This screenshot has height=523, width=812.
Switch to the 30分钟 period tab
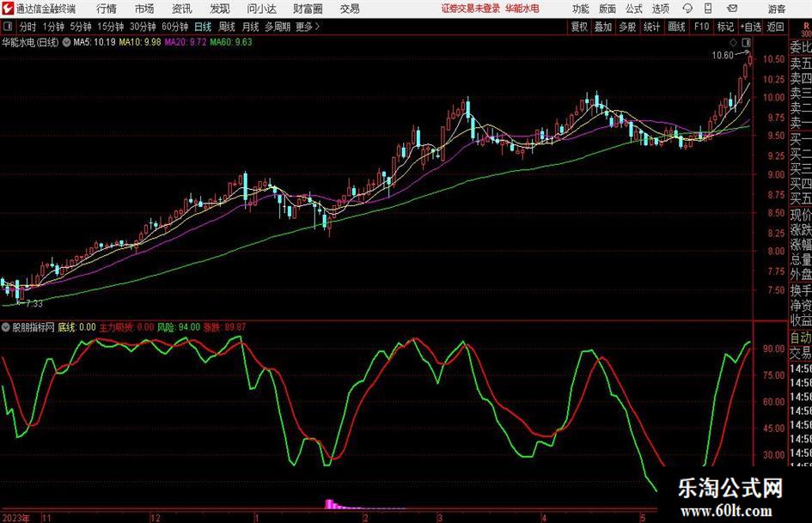143,27
